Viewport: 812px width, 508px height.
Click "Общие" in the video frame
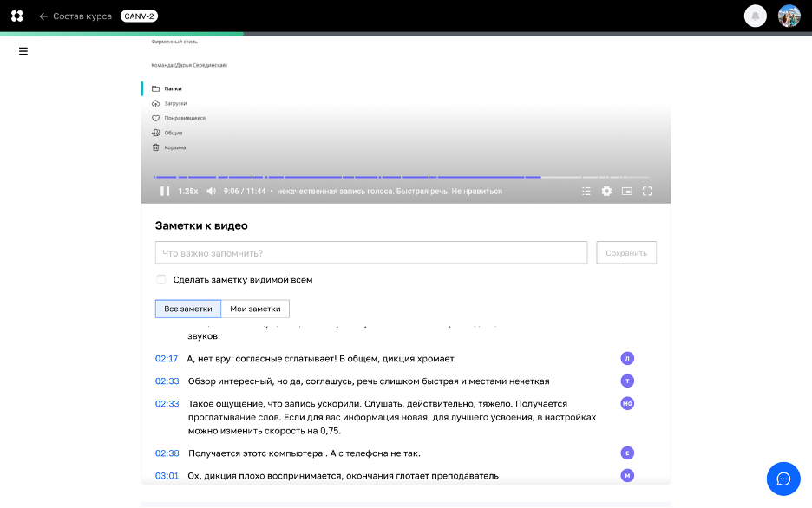click(174, 133)
